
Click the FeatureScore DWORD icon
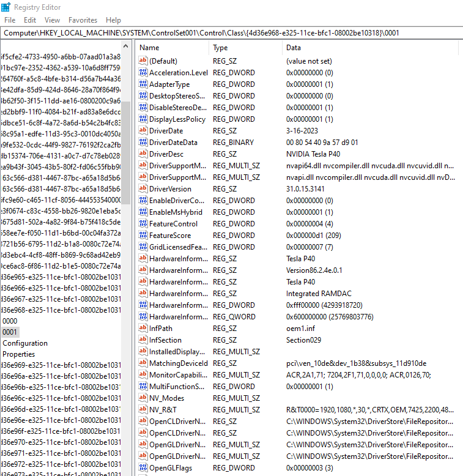pos(143,236)
